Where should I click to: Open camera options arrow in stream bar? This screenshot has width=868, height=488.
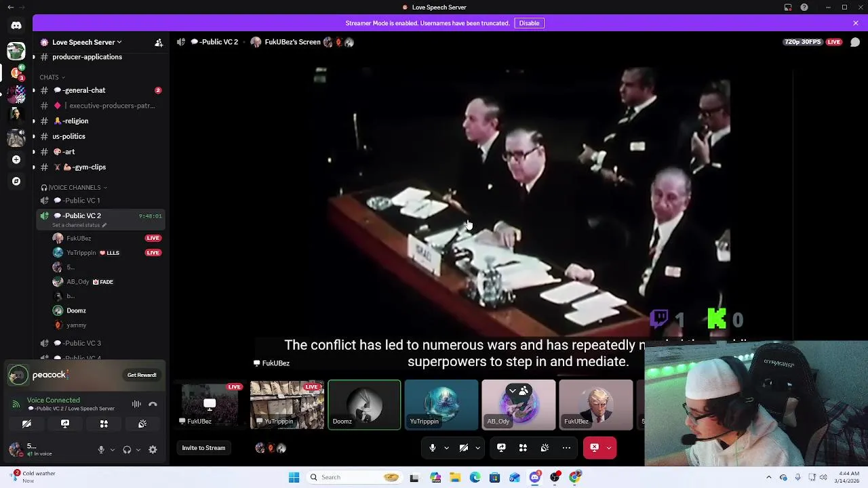477,448
